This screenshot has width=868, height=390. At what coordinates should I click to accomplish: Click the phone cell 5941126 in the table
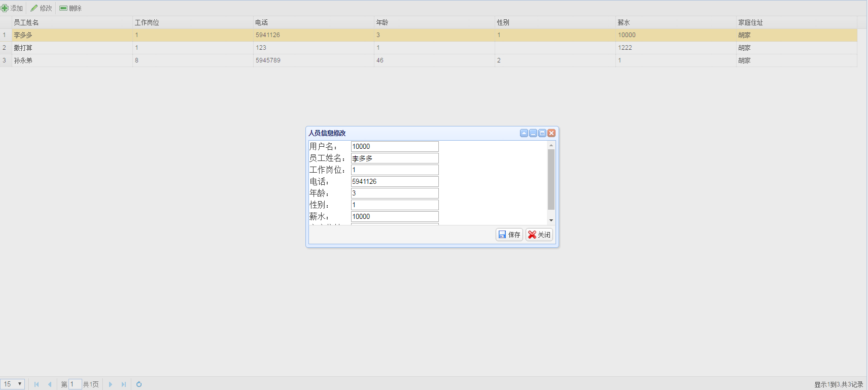tap(314, 35)
